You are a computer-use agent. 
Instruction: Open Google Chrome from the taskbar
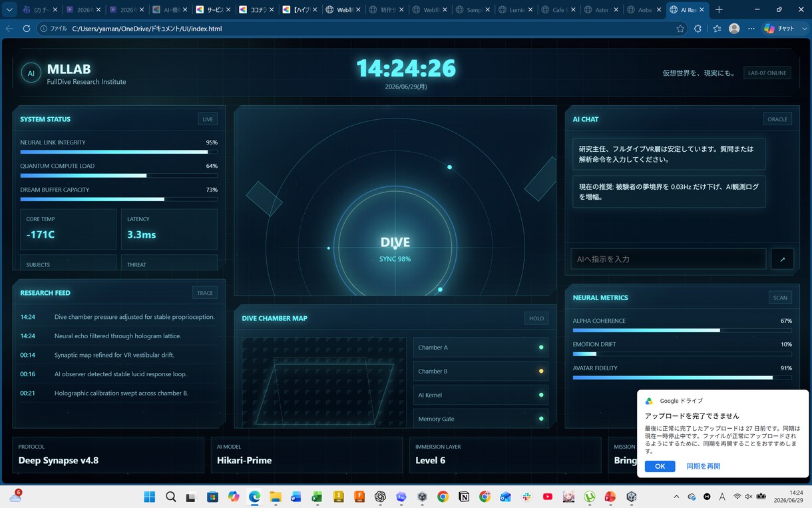tap(443, 497)
